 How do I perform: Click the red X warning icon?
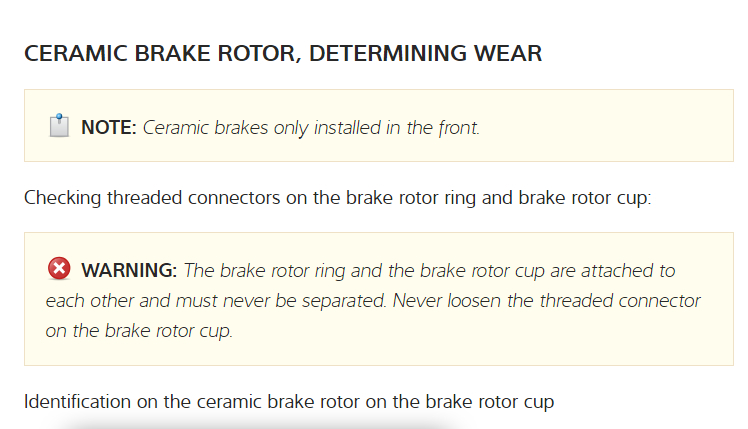(59, 269)
